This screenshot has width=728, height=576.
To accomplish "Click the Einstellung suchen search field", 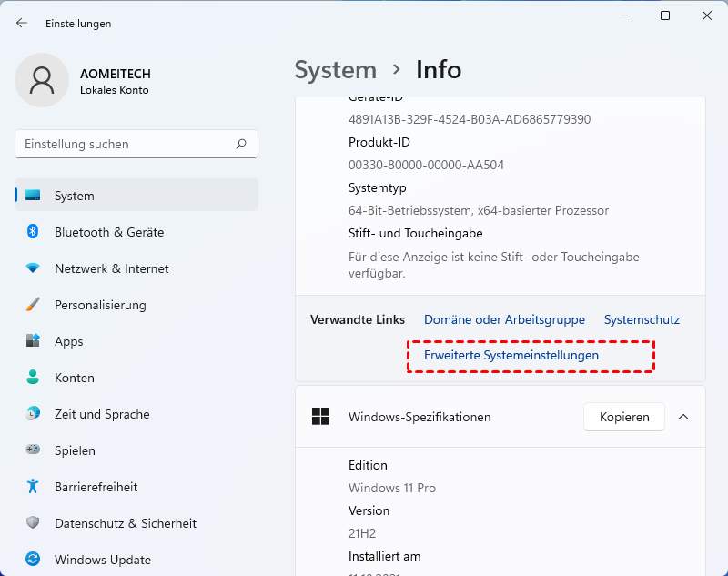I will tap(127, 144).
